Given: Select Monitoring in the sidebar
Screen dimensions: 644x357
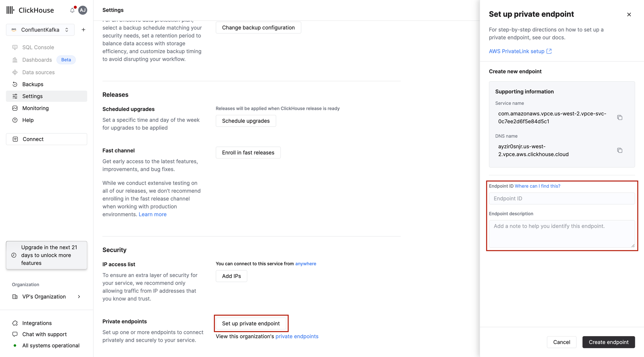Looking at the screenshot, I should [35, 108].
